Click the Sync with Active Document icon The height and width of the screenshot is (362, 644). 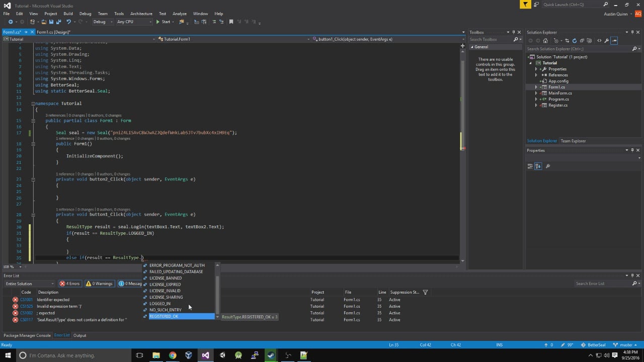pos(567,41)
